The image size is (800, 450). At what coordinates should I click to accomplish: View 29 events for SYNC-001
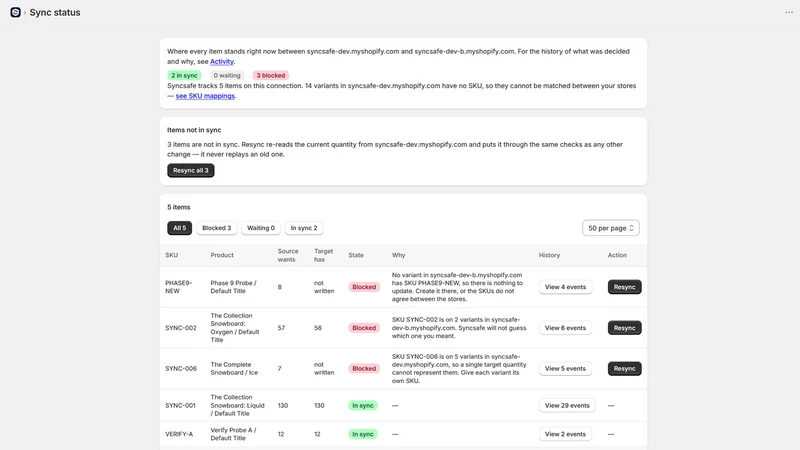point(567,406)
